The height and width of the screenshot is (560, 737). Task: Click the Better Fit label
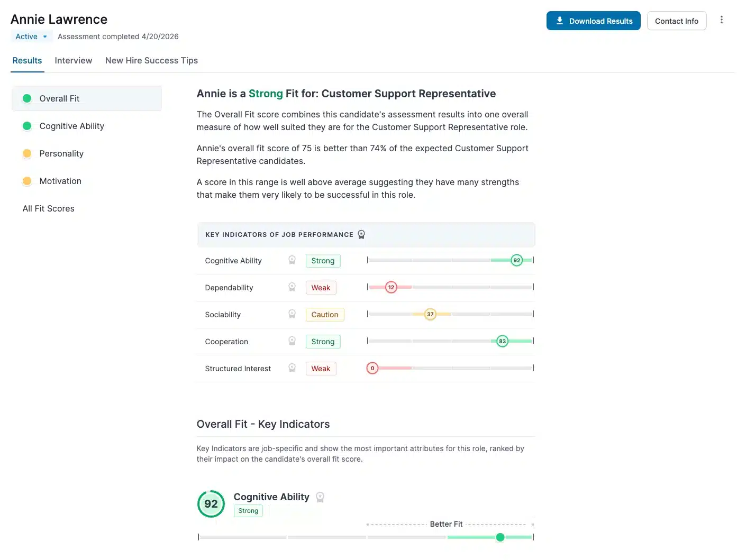point(446,524)
